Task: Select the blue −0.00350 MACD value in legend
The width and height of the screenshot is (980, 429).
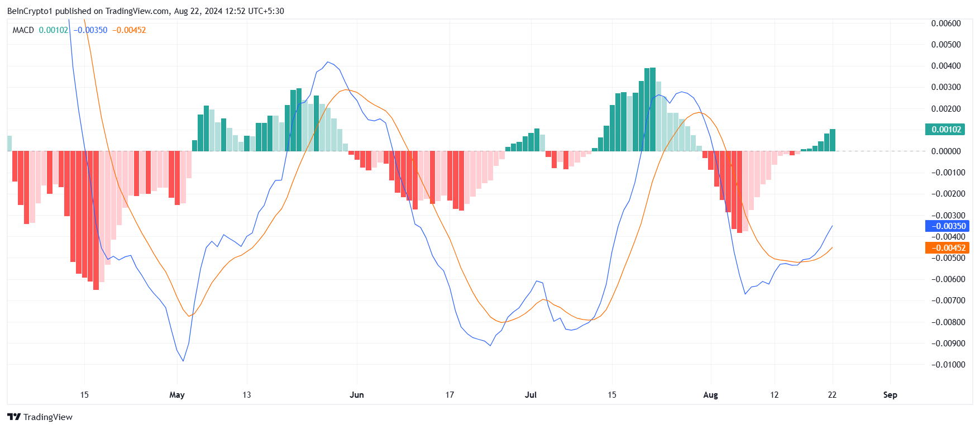Action: coord(91,30)
